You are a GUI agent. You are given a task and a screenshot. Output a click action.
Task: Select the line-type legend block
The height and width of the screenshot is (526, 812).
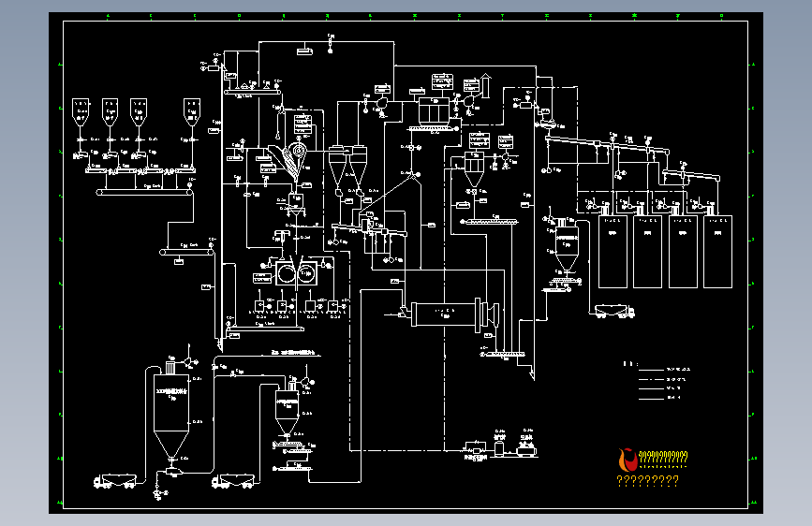pyautogui.click(x=657, y=381)
